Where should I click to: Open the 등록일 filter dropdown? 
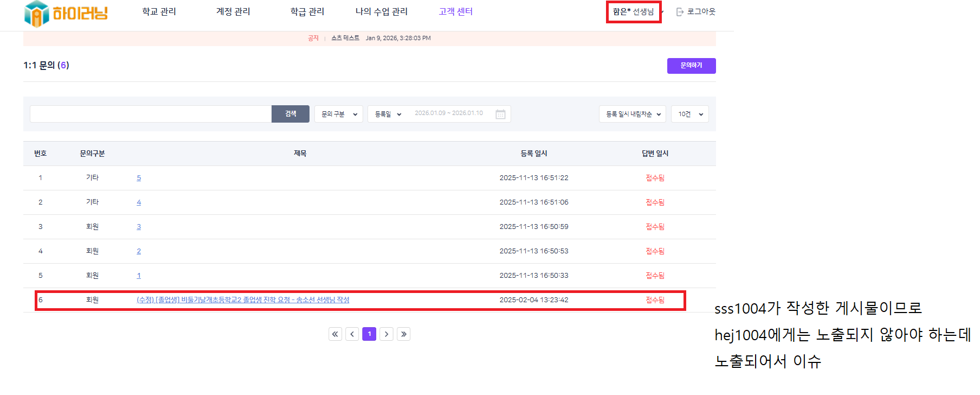(x=388, y=114)
